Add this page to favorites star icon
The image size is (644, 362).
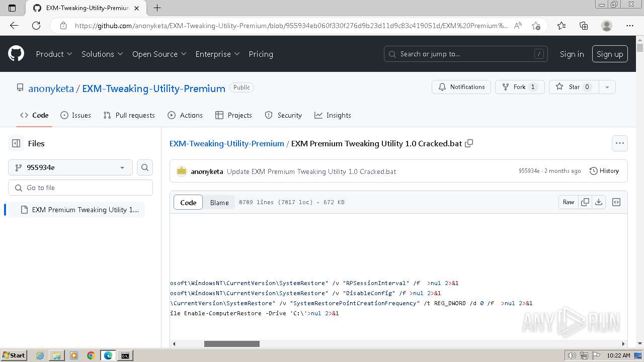coord(536,26)
